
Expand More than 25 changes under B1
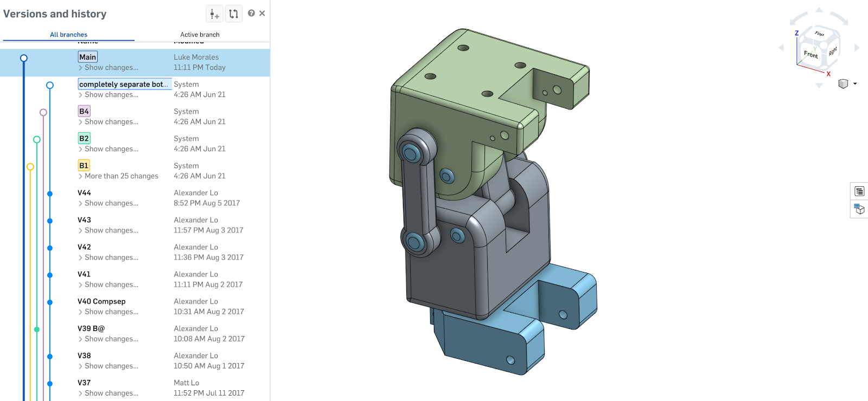point(121,176)
